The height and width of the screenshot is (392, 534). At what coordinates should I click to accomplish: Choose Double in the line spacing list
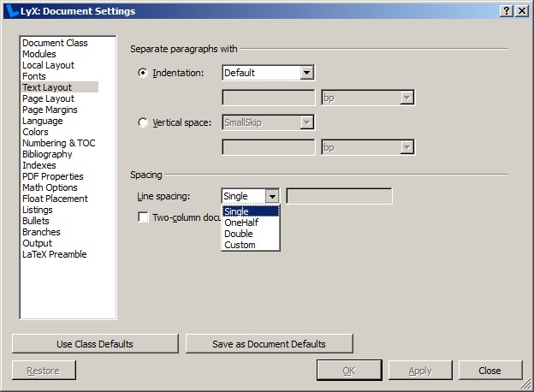coord(251,234)
